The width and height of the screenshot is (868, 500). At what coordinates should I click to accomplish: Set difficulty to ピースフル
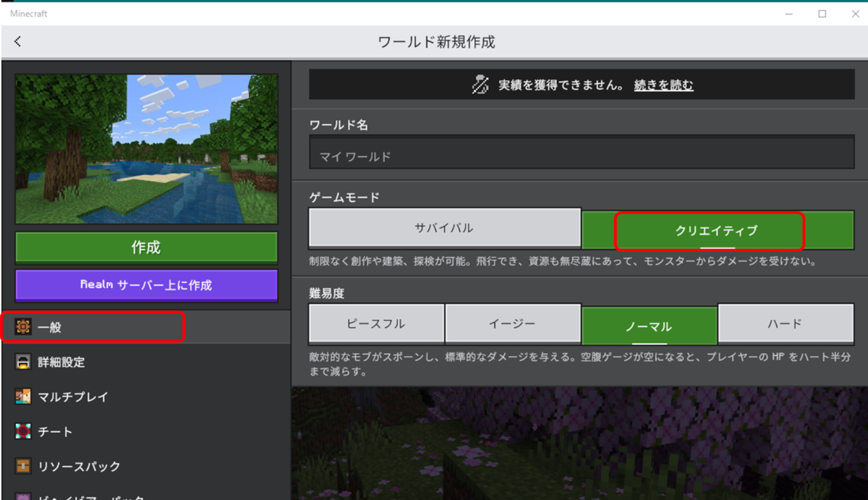tap(376, 323)
